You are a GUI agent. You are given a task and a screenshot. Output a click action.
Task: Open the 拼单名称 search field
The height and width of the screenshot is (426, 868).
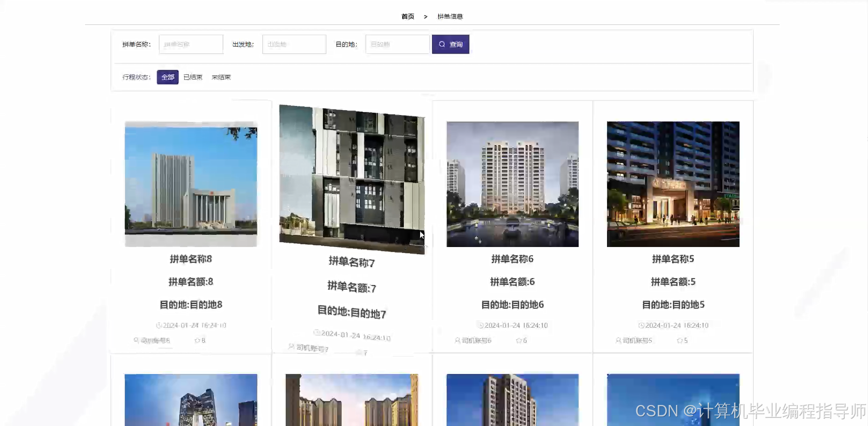[x=191, y=44]
